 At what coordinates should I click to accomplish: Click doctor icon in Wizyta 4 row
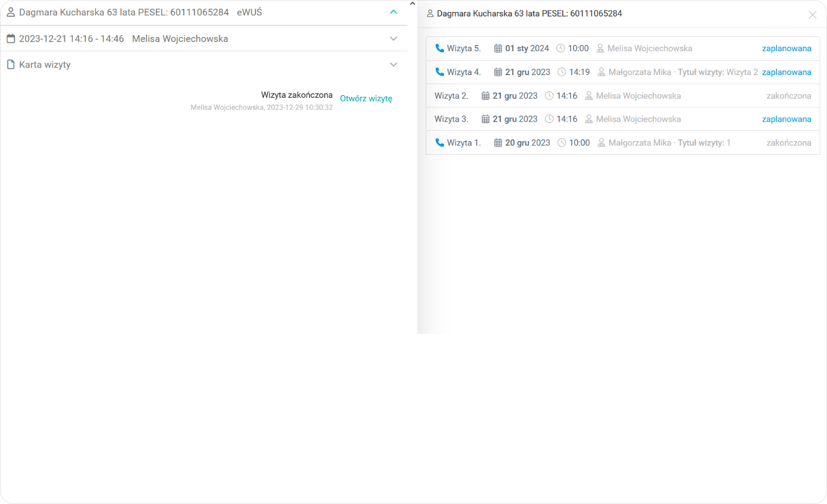(601, 72)
